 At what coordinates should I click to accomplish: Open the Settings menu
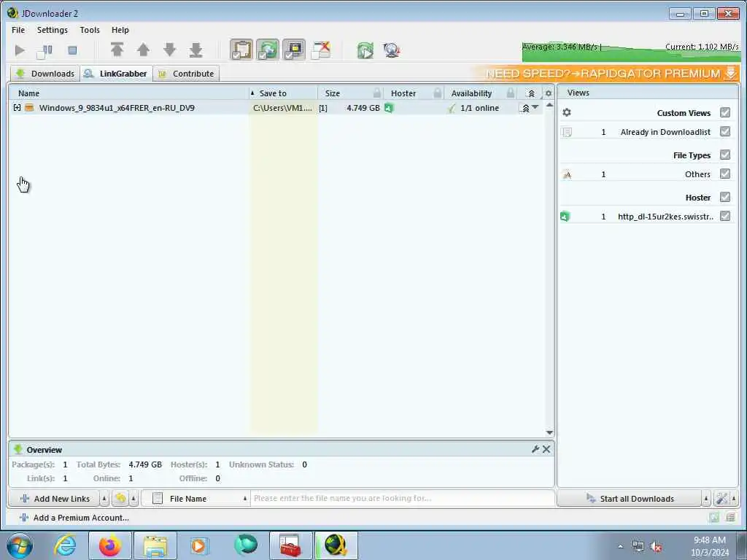pyautogui.click(x=53, y=30)
